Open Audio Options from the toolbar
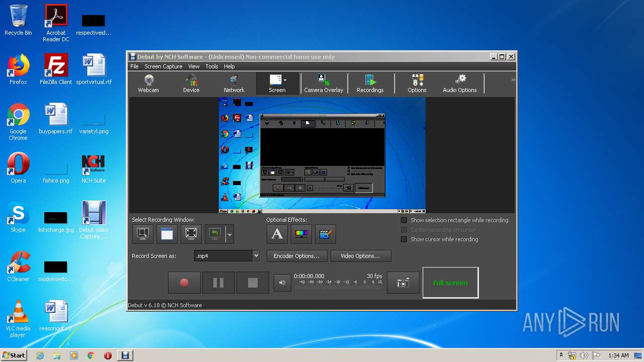The image size is (644, 362). [x=459, y=83]
